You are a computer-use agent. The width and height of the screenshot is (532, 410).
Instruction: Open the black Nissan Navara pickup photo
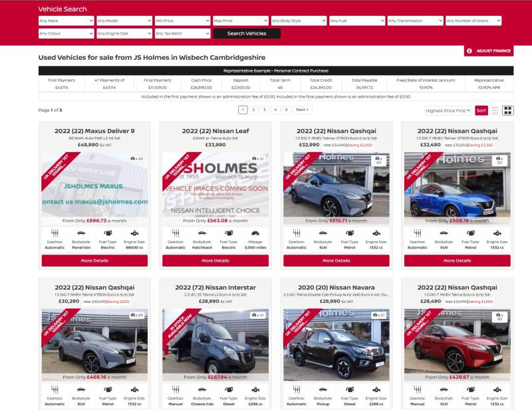336,345
